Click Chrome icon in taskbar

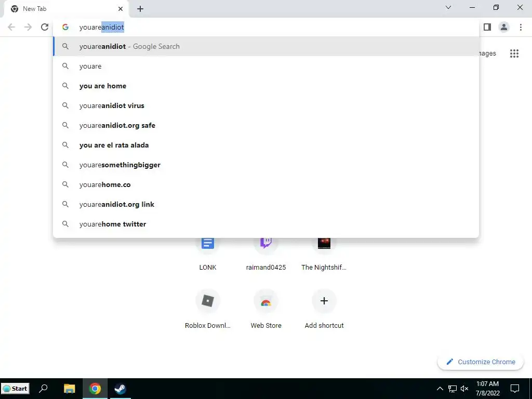point(95,389)
